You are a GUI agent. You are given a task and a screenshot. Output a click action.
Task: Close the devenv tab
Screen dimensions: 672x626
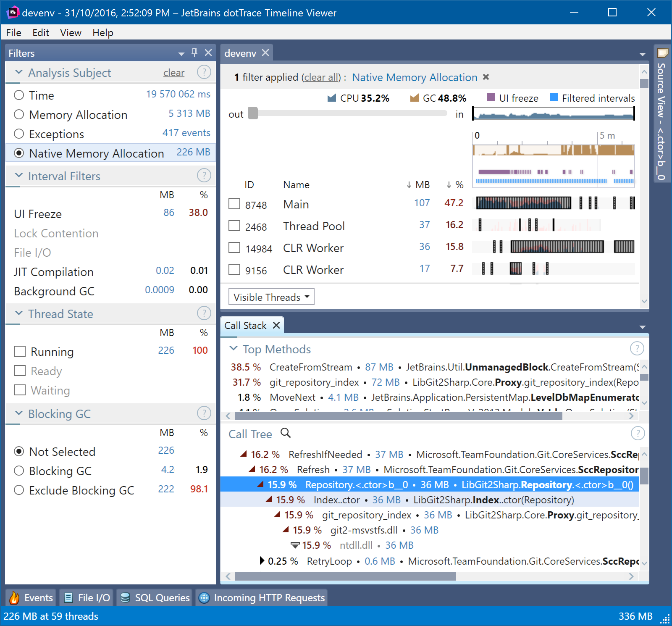tap(265, 53)
